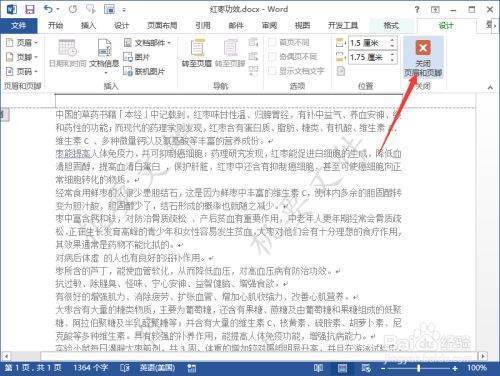The image size is (500, 376).
Task: Go to header with 转至页眉
Action: (197, 53)
